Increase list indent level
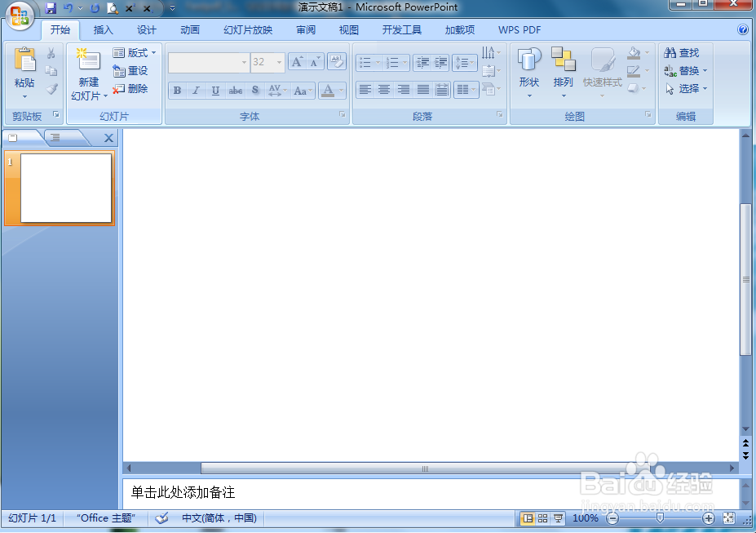 (x=440, y=62)
